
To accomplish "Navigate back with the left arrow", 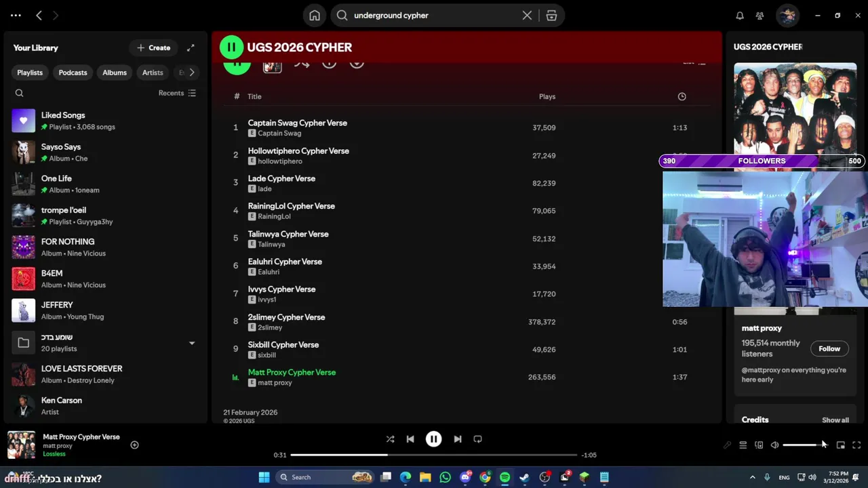I will pyautogui.click(x=39, y=15).
